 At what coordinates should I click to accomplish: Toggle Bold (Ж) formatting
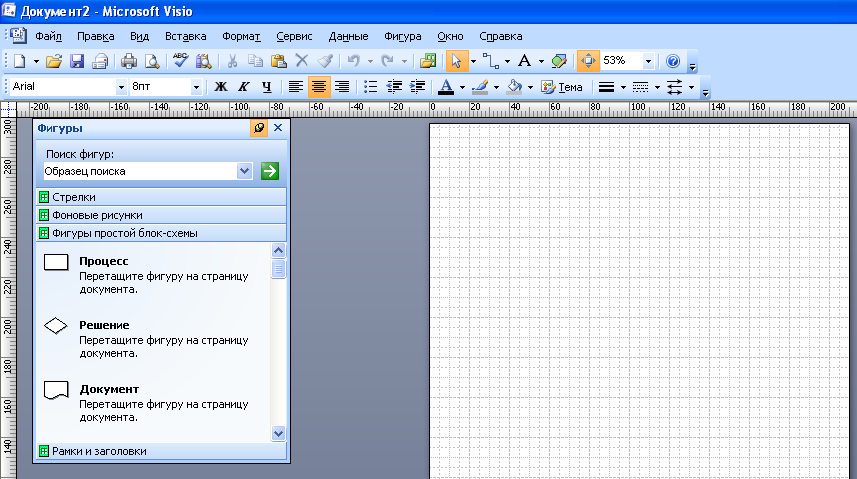[221, 86]
